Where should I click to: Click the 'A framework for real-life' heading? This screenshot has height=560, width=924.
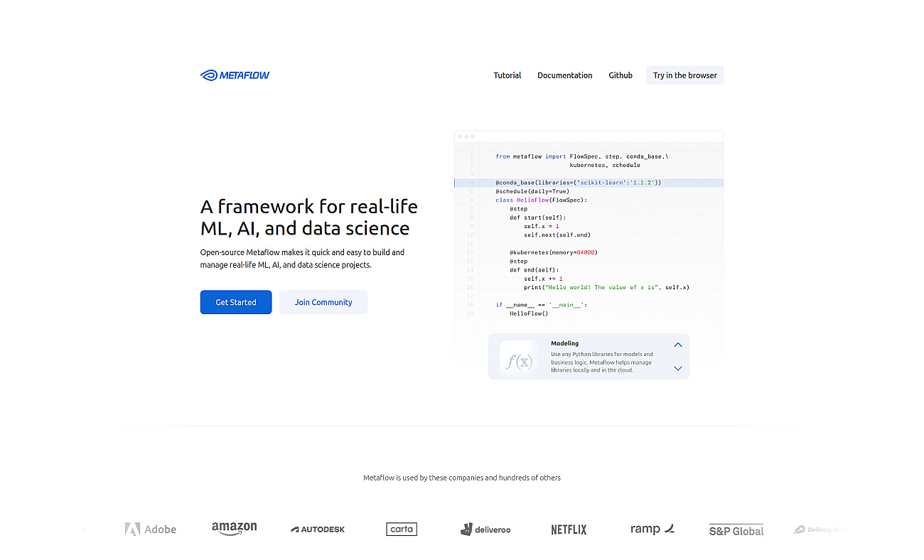coord(309,217)
